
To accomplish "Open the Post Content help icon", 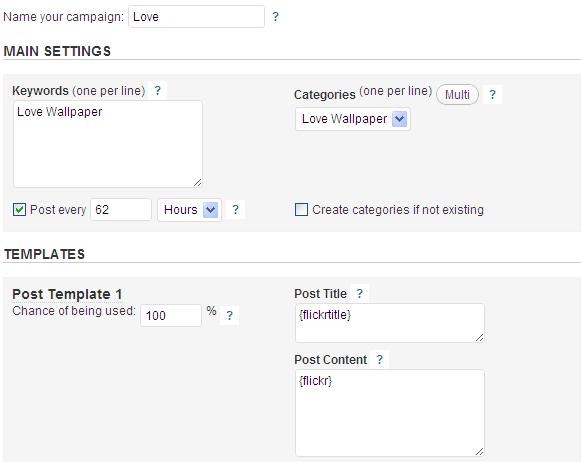I will (x=379, y=359).
